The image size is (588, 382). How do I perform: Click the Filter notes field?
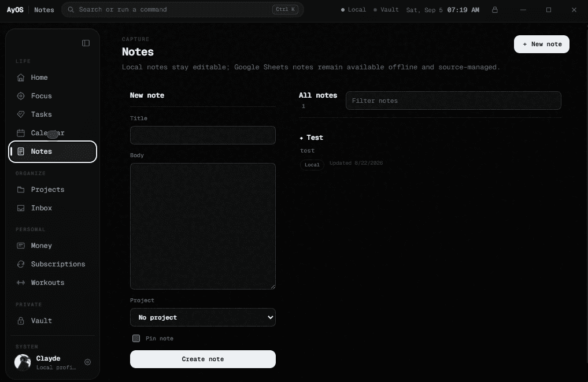click(x=453, y=101)
